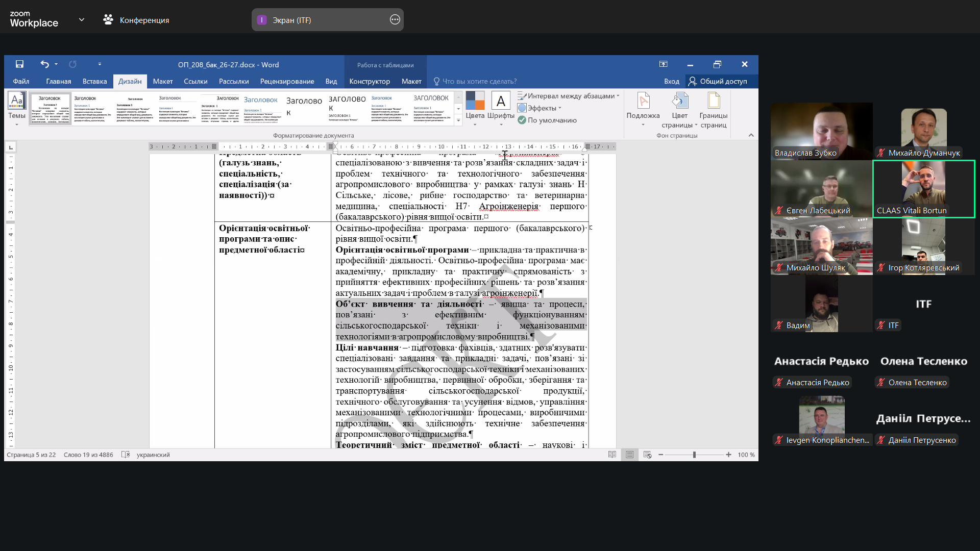980x551 pixels.
Task: Click the Undo arrow icon
Action: [45, 64]
